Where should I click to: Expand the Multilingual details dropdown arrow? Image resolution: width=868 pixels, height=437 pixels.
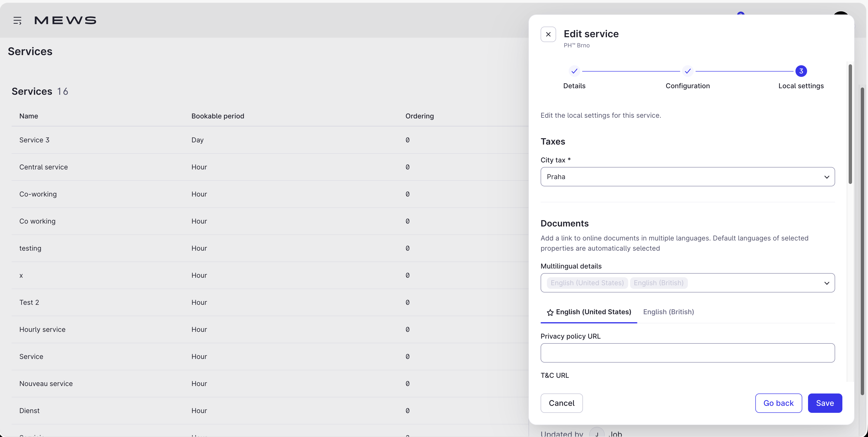pyautogui.click(x=827, y=283)
